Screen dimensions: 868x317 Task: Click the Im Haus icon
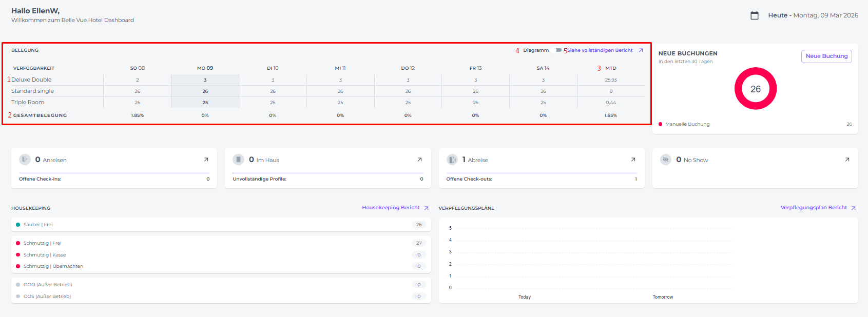tap(238, 160)
